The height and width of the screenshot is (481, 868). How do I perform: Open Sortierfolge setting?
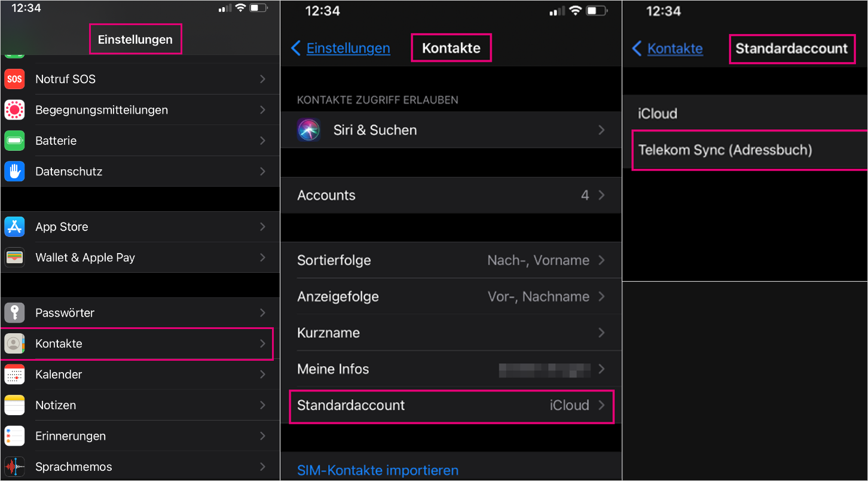[x=451, y=260]
